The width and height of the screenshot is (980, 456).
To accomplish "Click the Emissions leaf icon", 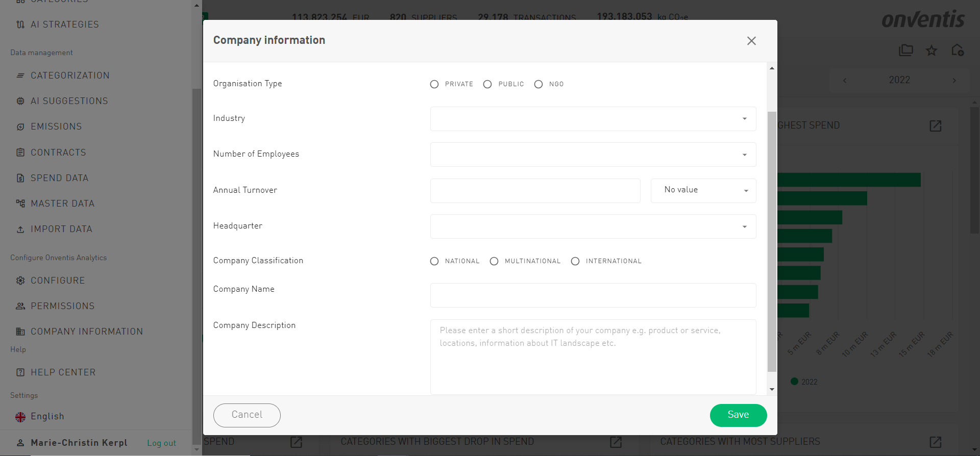I will 20,127.
